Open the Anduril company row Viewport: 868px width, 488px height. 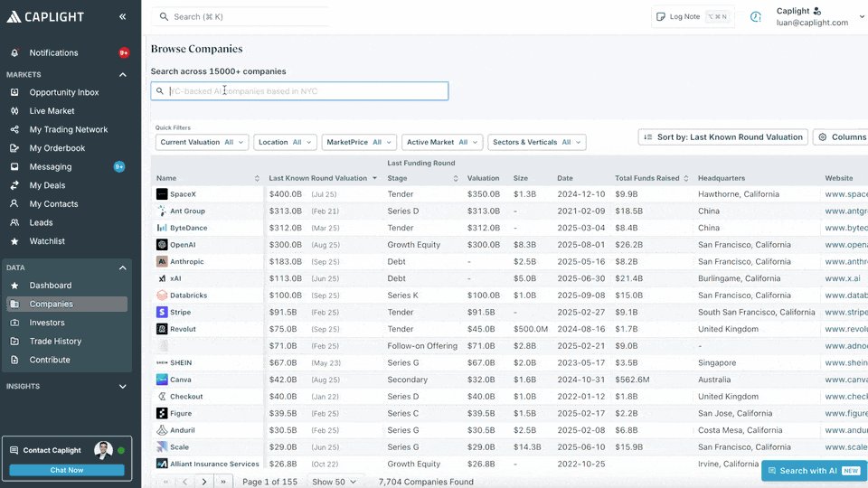pos(509,430)
